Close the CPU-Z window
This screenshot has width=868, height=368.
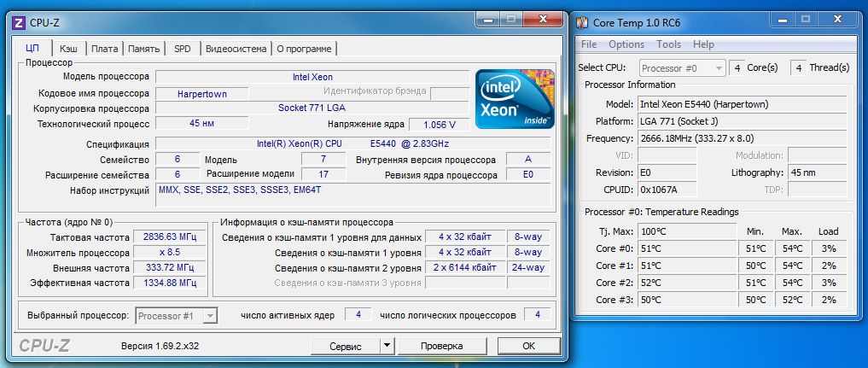543,20
